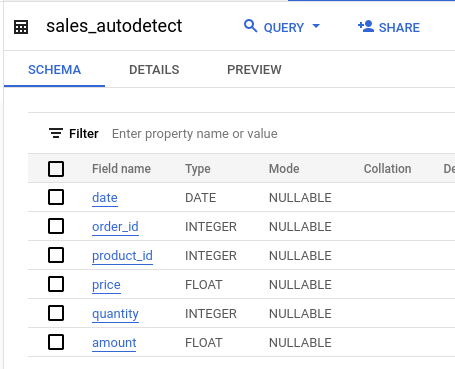Click the DATE type cell
This screenshot has height=369, width=455.
(201, 198)
